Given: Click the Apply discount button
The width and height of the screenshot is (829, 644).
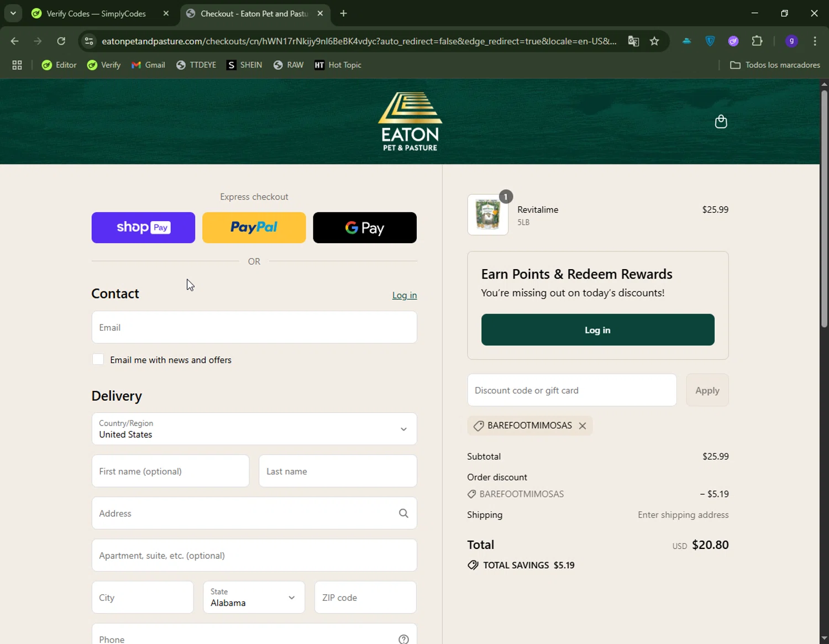Looking at the screenshot, I should pyautogui.click(x=707, y=390).
